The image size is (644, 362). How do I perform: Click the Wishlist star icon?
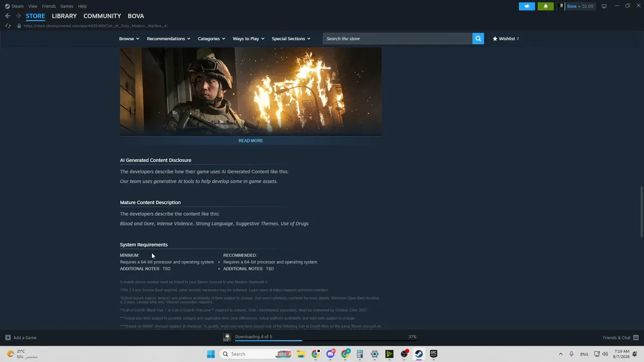tap(495, 39)
